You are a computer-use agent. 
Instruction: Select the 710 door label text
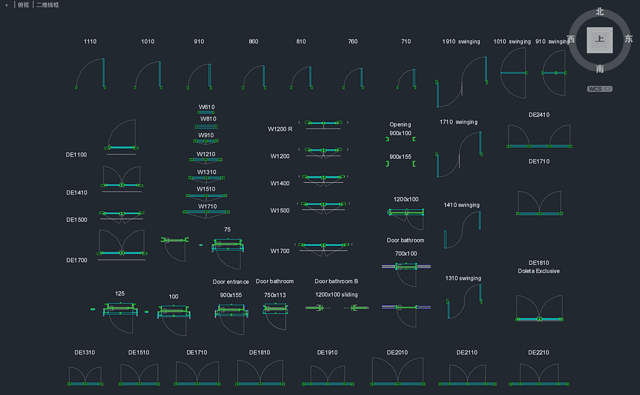click(406, 42)
